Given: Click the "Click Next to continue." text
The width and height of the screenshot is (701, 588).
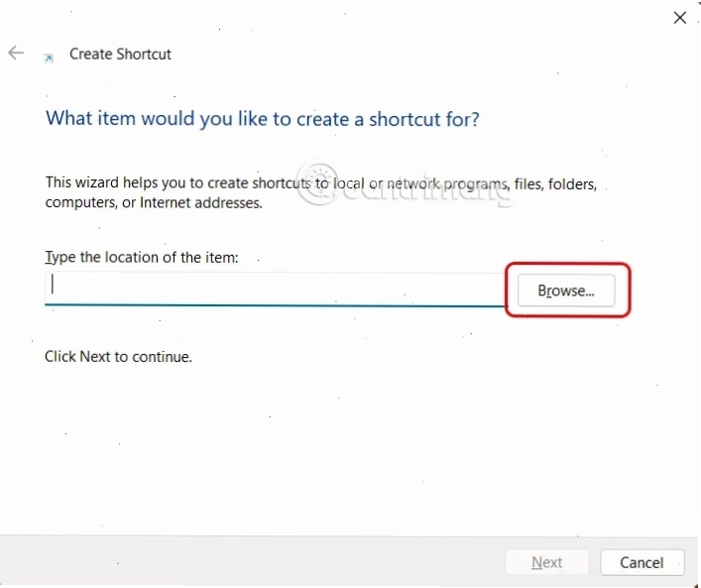Looking at the screenshot, I should tap(118, 357).
